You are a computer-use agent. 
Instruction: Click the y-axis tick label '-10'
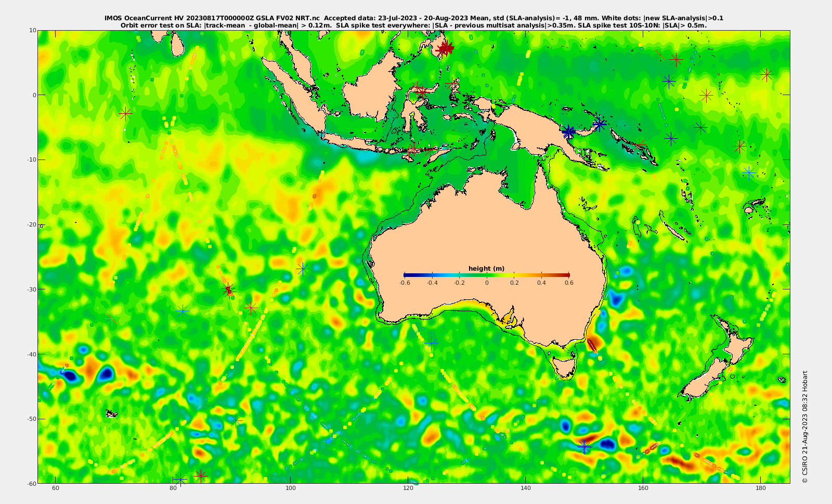coord(31,160)
